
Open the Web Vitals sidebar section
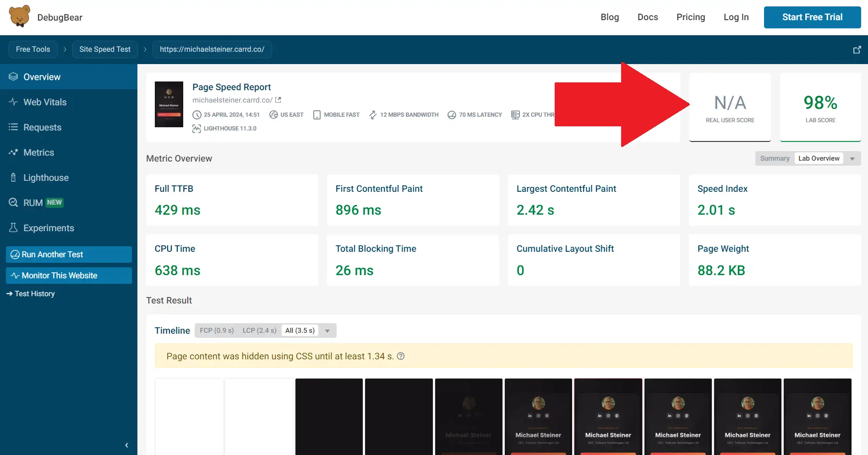[69, 102]
